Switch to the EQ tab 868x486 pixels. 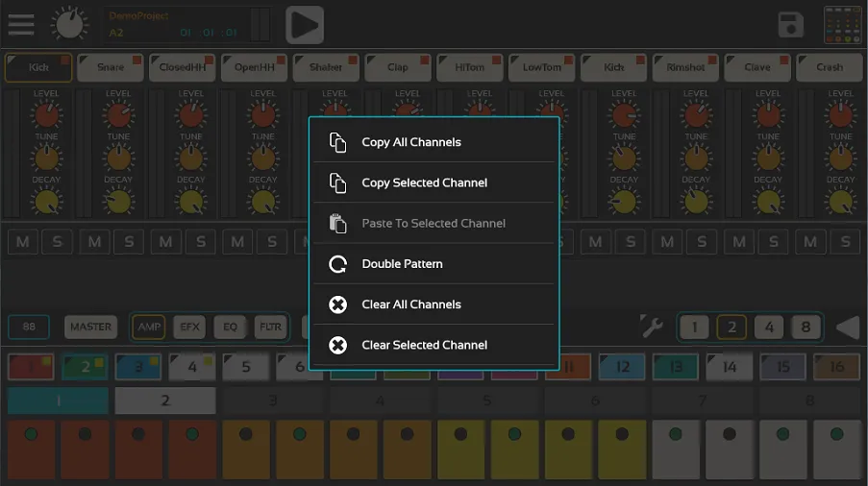coord(230,327)
